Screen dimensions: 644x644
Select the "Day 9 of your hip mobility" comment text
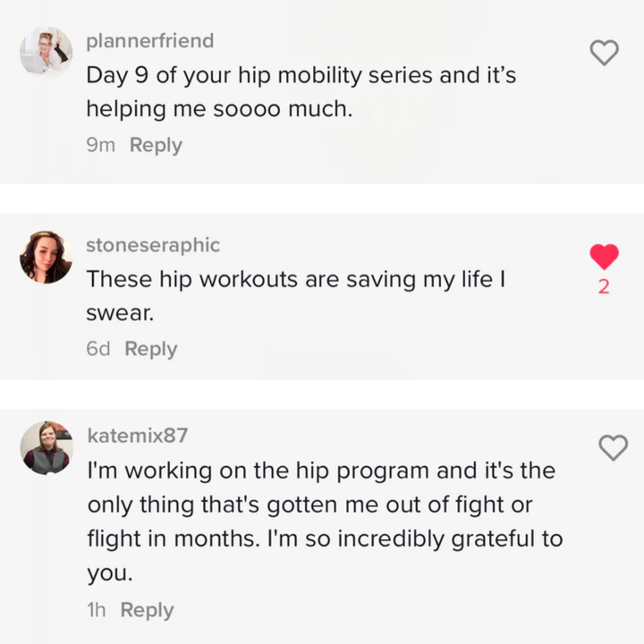[301, 91]
